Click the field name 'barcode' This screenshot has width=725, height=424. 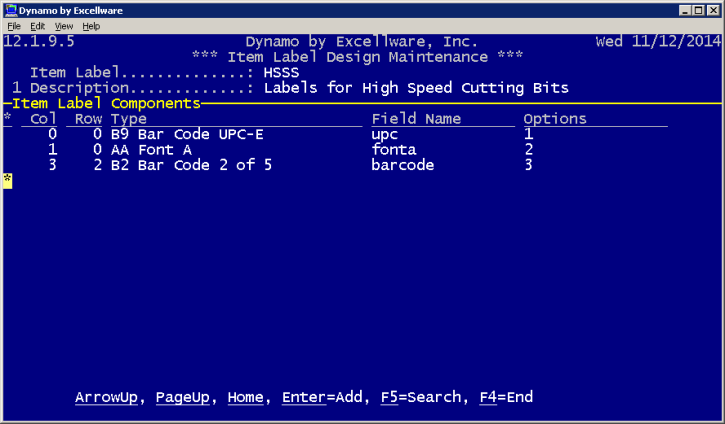403,165
